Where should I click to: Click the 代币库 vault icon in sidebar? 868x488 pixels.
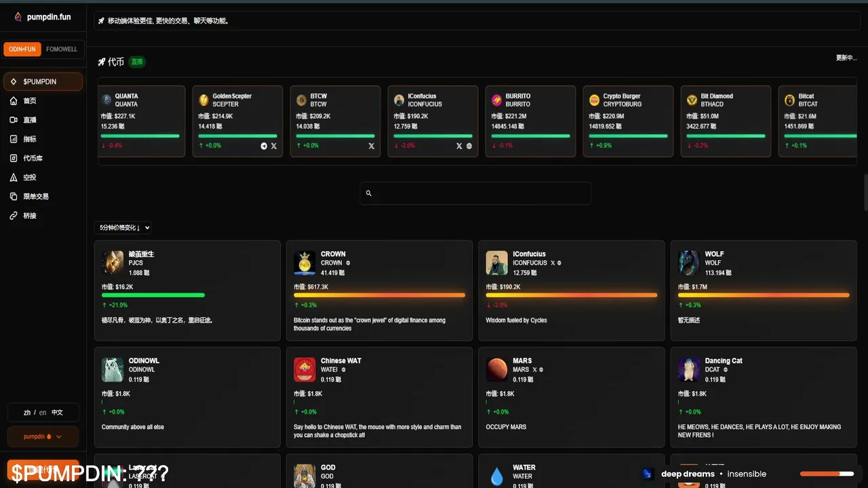point(14,158)
